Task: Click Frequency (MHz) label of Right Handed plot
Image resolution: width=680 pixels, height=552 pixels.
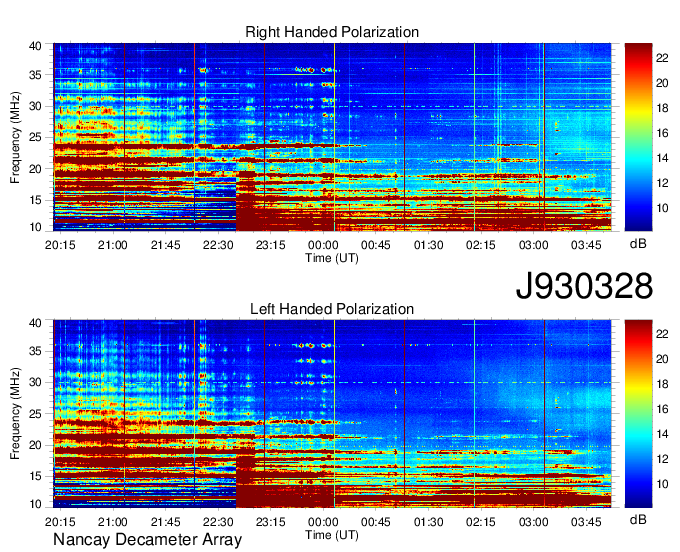Action: pos(15,137)
